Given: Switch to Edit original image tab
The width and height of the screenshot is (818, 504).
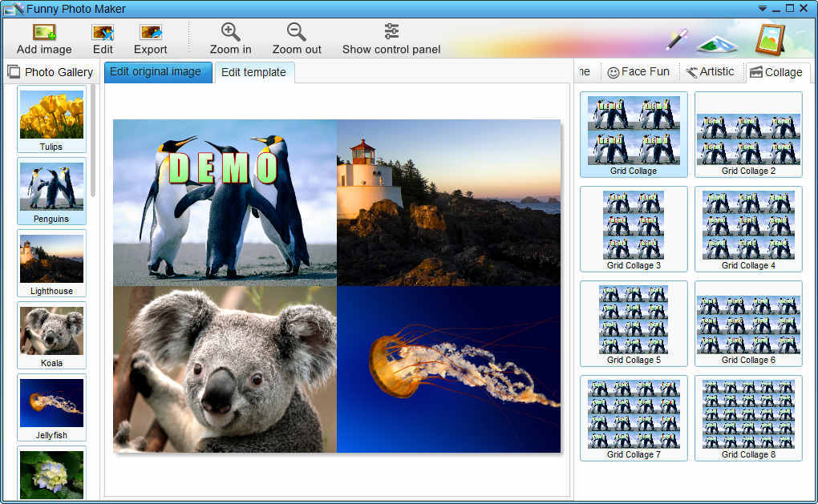Looking at the screenshot, I should (158, 72).
